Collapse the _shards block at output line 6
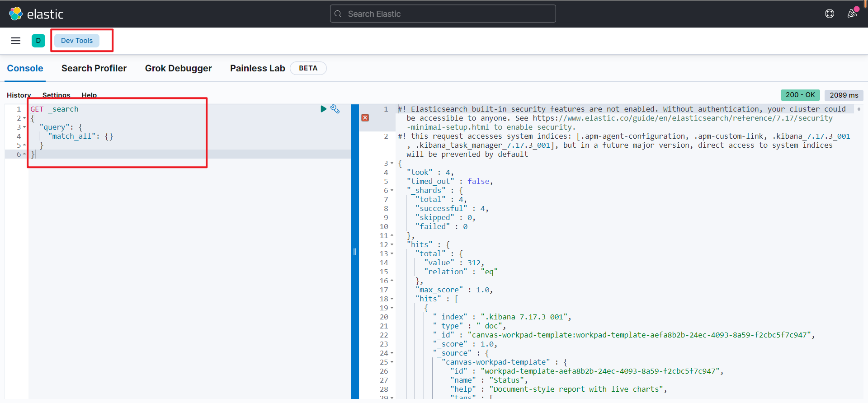868x403 pixels. 392,190
